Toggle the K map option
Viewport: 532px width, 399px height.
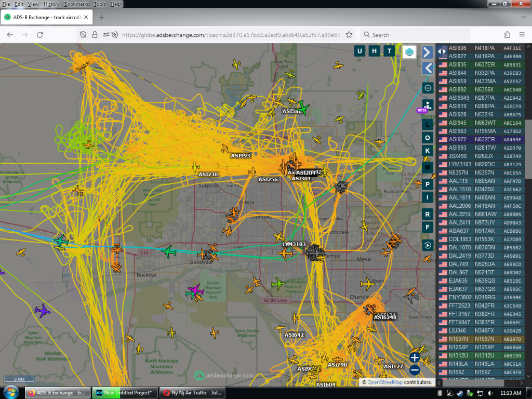click(x=428, y=151)
